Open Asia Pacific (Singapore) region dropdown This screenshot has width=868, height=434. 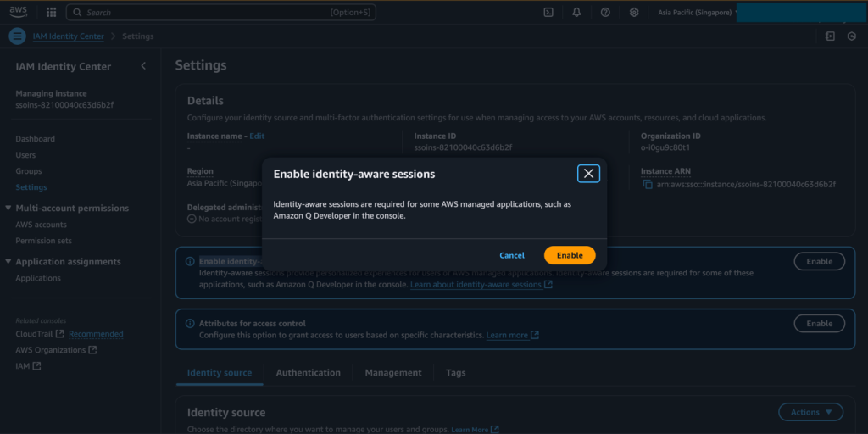697,12
